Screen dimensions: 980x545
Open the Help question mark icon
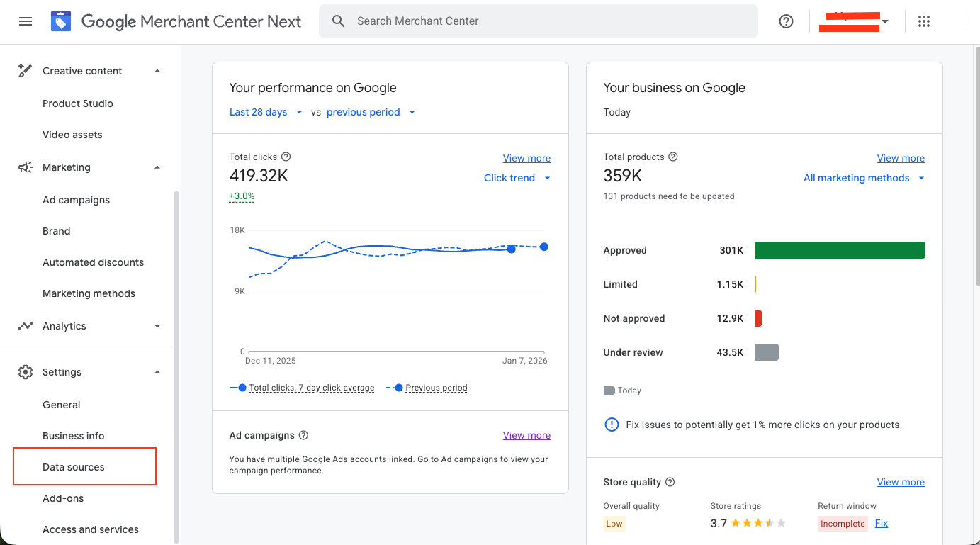[x=786, y=21]
